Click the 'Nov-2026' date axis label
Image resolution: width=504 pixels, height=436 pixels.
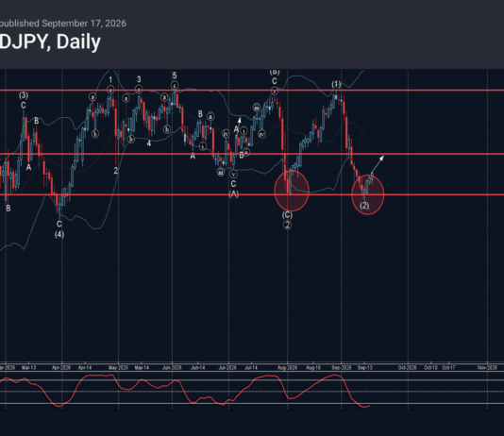coord(487,367)
